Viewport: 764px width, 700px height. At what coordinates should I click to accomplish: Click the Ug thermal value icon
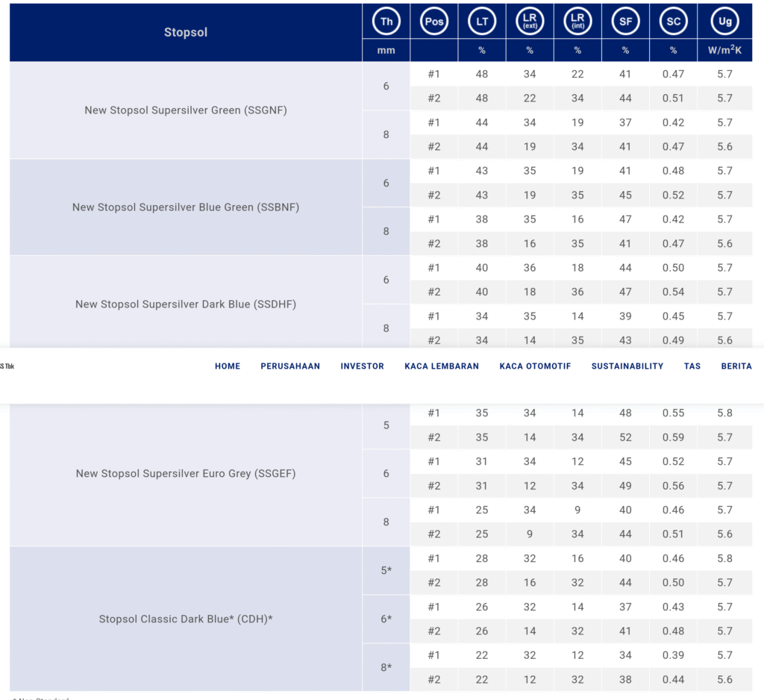[724, 22]
